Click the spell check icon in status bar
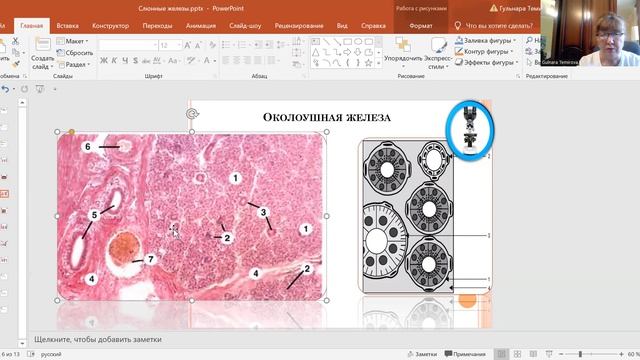This screenshot has width=640, height=360. click(31, 354)
